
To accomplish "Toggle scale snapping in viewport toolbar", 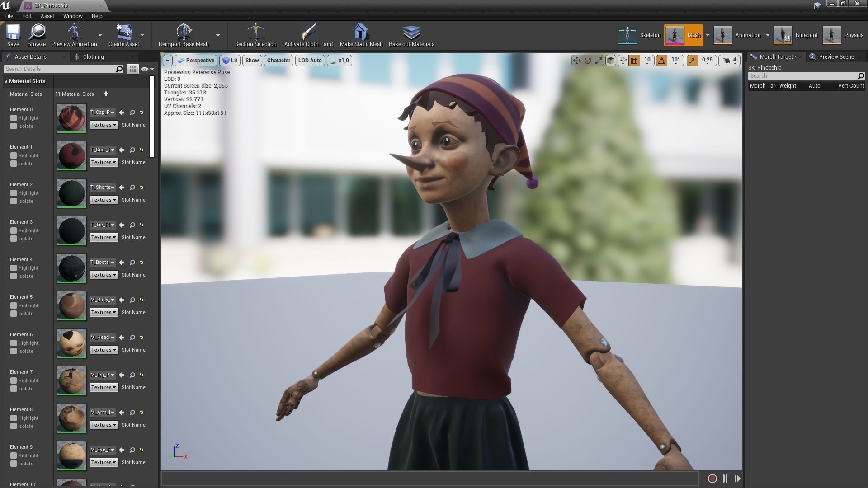I will tap(692, 61).
